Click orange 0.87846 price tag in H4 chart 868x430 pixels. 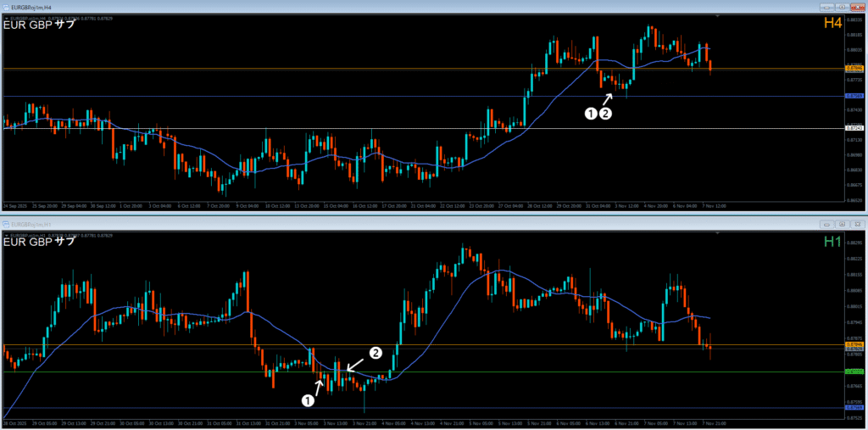[x=854, y=68]
